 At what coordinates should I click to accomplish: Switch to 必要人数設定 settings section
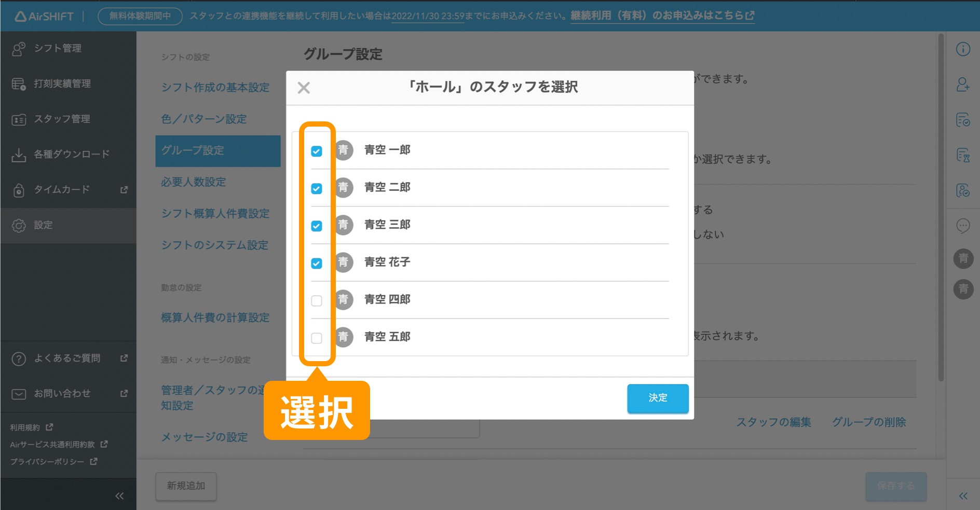click(x=194, y=182)
